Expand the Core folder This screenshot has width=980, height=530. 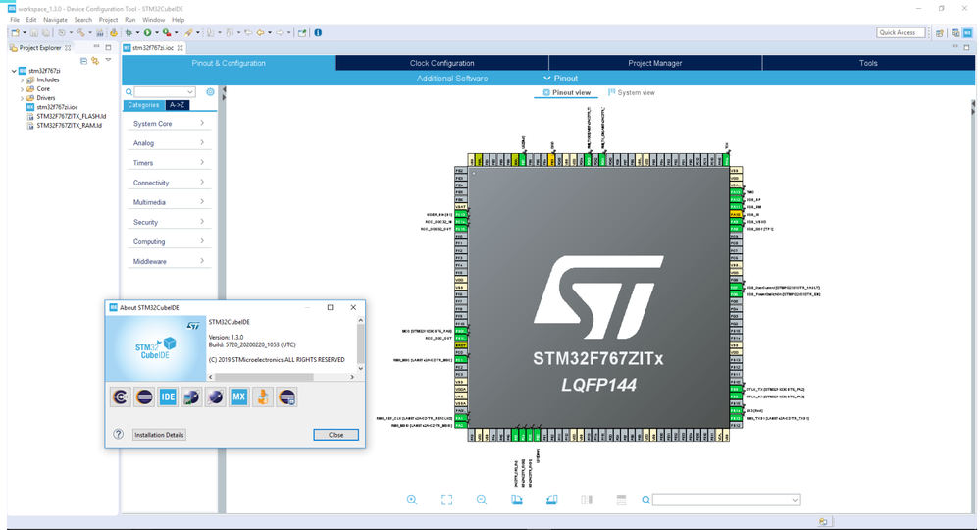tap(22, 88)
